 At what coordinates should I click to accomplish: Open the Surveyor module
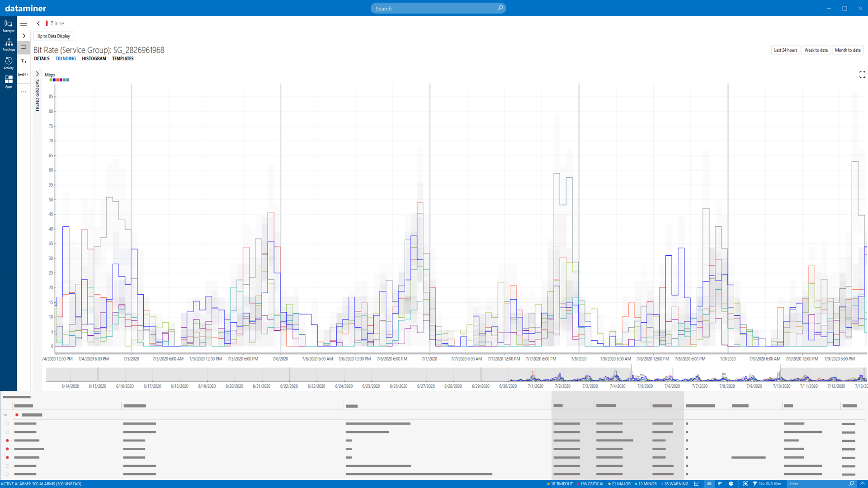point(8,26)
